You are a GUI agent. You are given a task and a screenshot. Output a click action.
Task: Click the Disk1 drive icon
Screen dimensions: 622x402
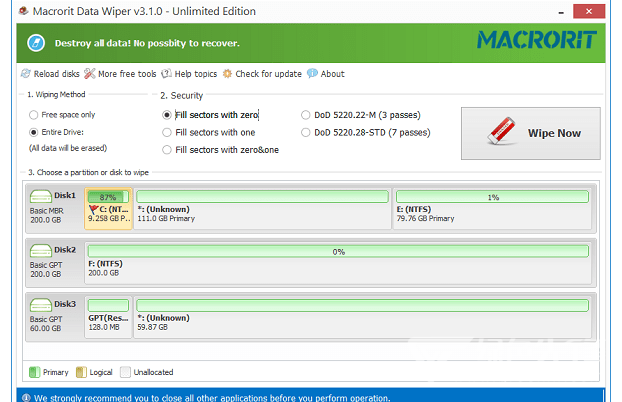coord(40,196)
